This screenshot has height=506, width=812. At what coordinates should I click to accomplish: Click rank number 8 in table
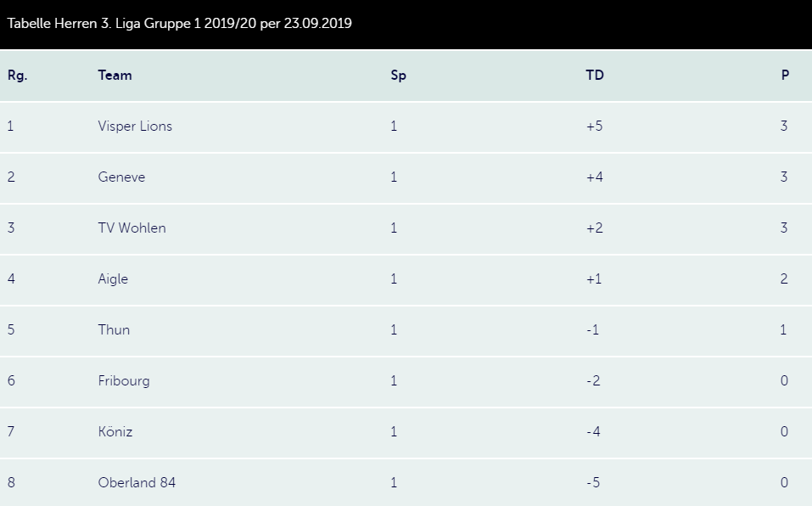11,483
